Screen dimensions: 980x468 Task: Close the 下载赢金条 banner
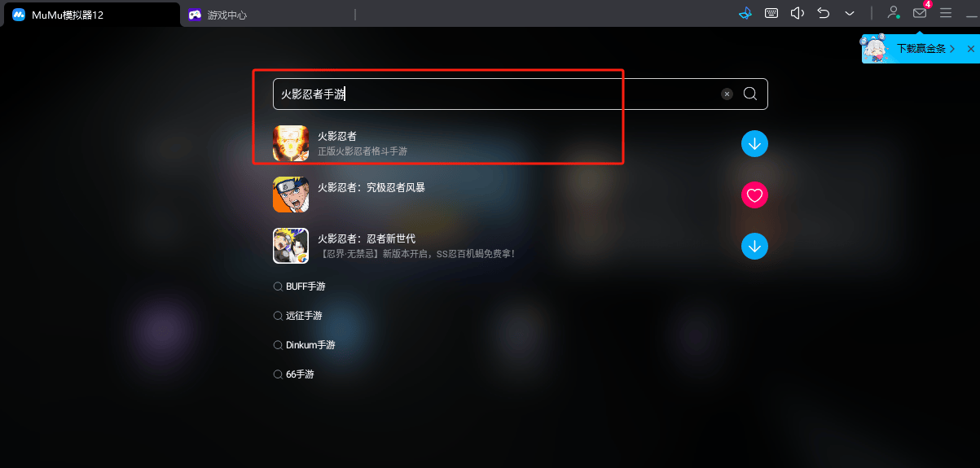(x=970, y=49)
